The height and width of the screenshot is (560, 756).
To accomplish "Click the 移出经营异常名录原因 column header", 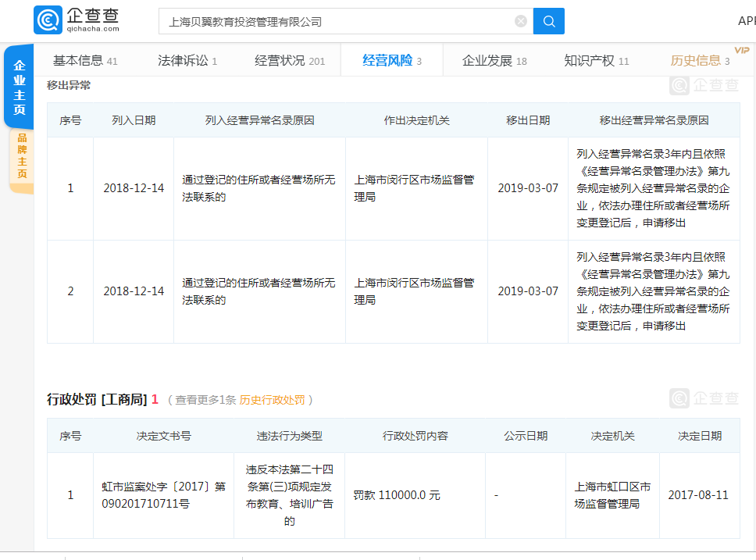I will coord(654,120).
